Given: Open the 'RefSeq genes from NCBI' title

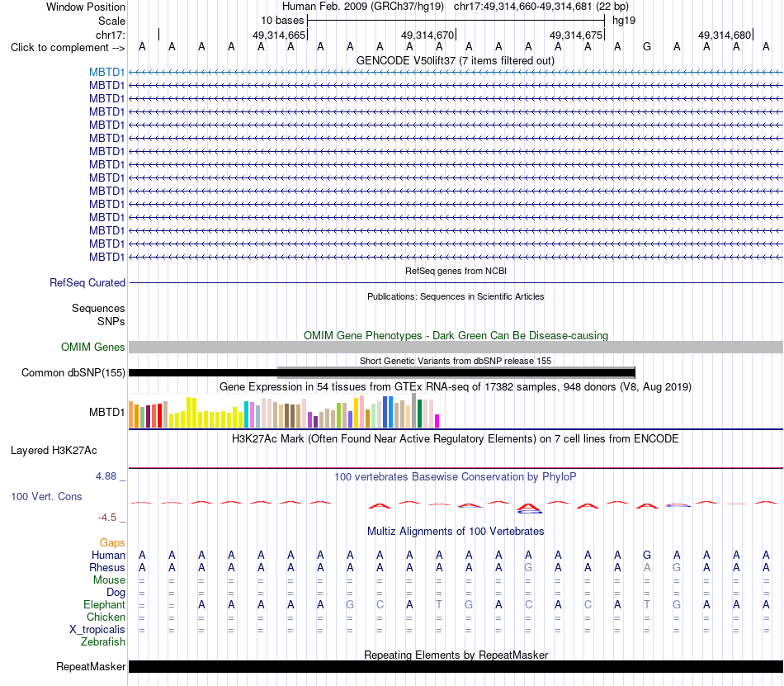Looking at the screenshot, I should (x=456, y=271).
